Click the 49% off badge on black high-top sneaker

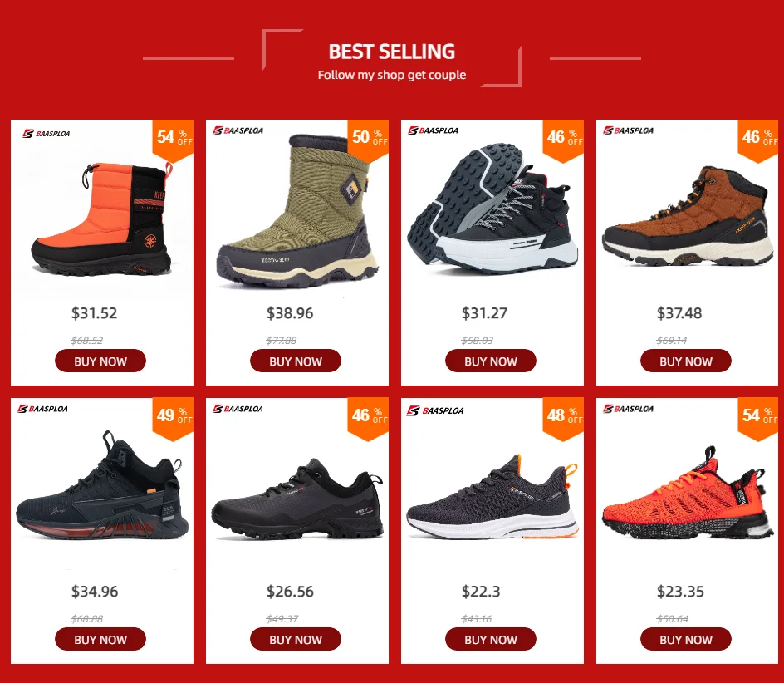[173, 418]
